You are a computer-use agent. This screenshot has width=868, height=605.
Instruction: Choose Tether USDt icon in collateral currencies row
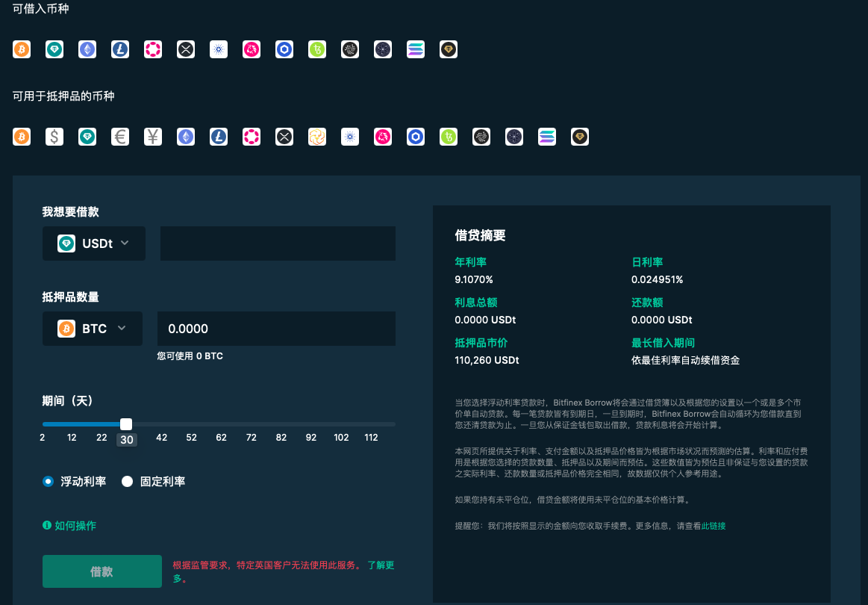pyautogui.click(x=87, y=136)
